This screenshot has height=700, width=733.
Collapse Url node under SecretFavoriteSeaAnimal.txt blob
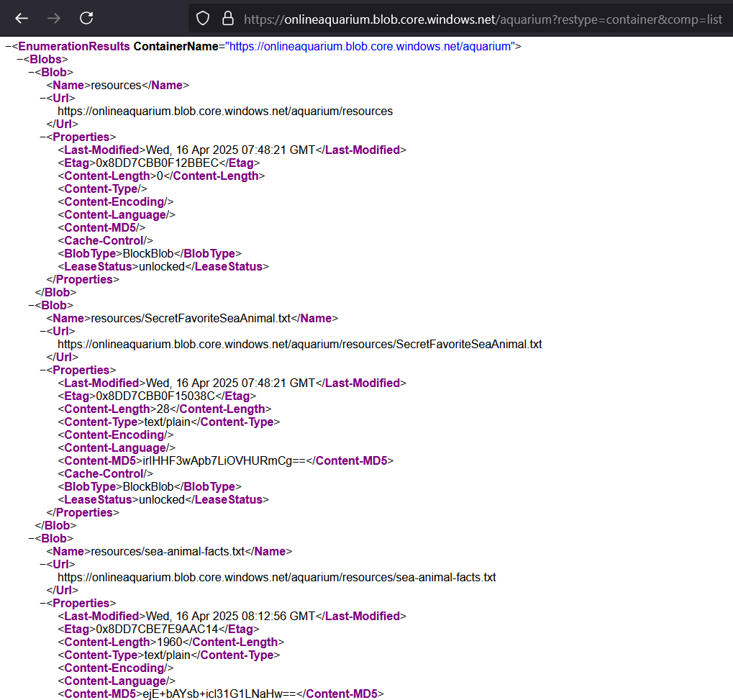point(42,332)
